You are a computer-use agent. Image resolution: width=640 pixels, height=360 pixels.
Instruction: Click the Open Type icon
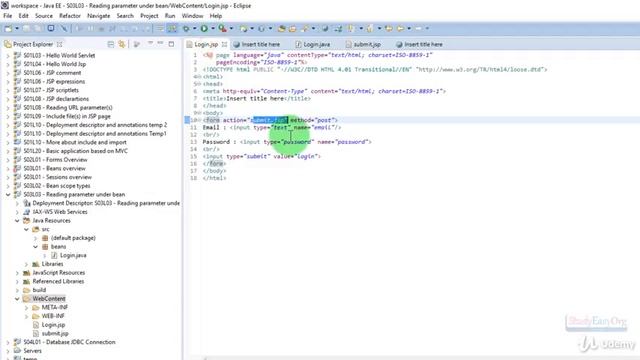tap(282, 29)
